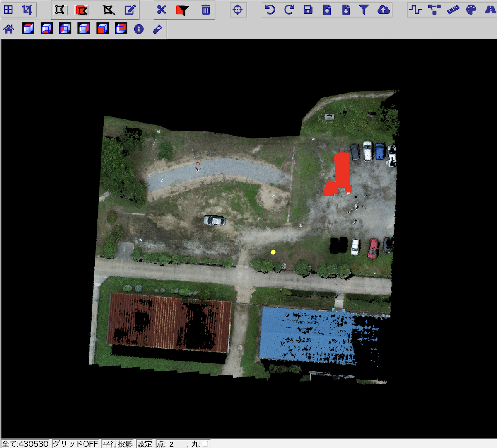The height and width of the screenshot is (448, 497).
Task: Click the save floppy disk icon
Action: point(308,10)
